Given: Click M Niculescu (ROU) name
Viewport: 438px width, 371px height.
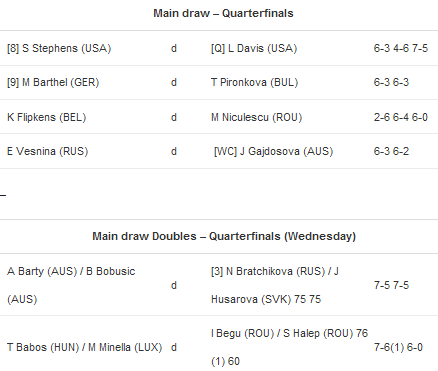Looking at the screenshot, I should pos(257,117).
